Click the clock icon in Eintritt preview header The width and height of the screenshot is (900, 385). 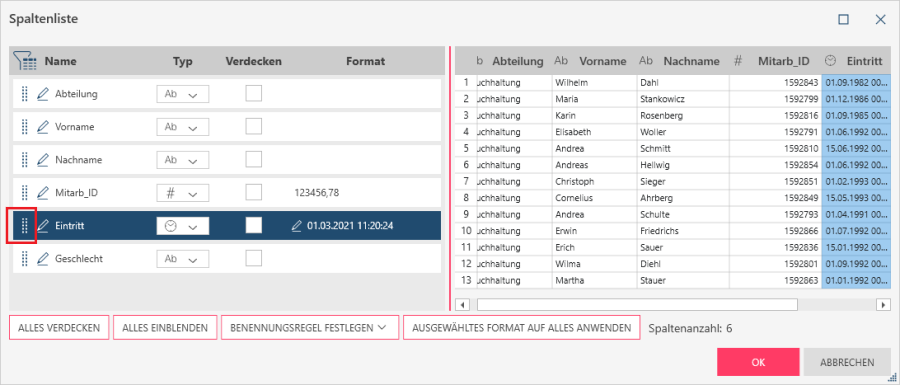pos(831,61)
